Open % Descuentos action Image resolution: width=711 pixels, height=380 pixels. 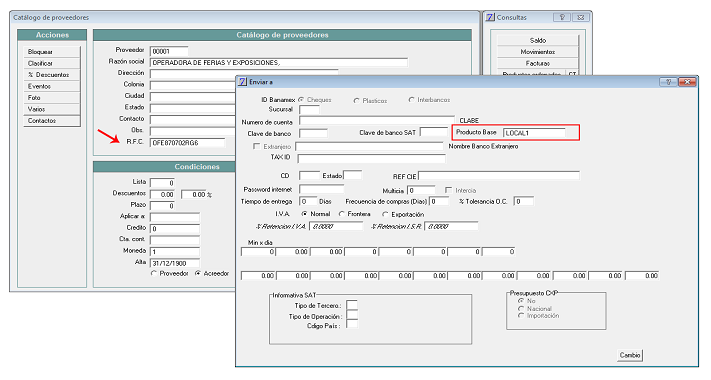52,75
